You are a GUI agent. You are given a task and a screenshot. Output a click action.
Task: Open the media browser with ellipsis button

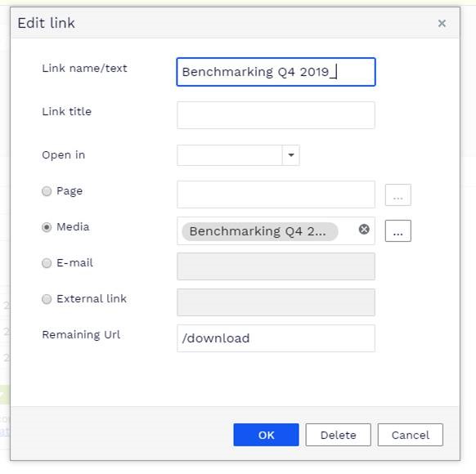click(398, 230)
